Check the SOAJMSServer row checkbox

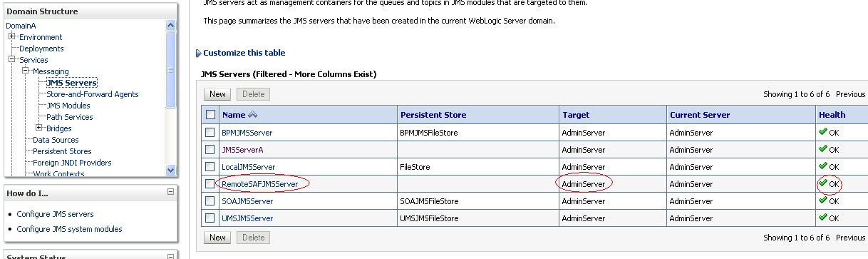click(x=210, y=201)
